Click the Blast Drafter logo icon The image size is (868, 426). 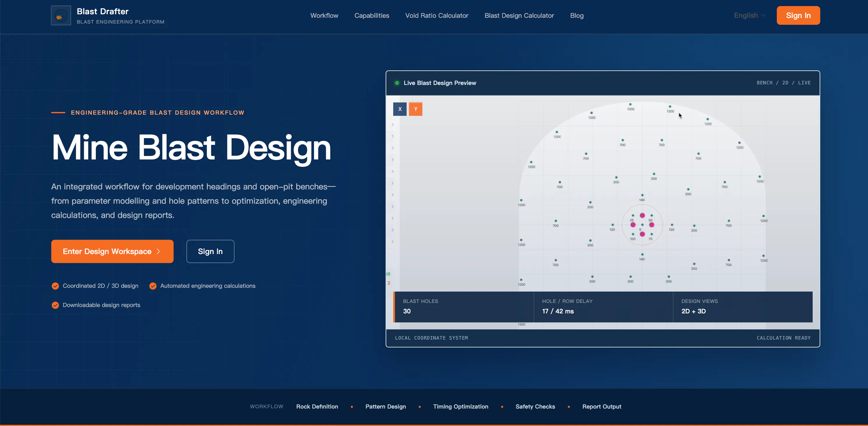(x=61, y=15)
